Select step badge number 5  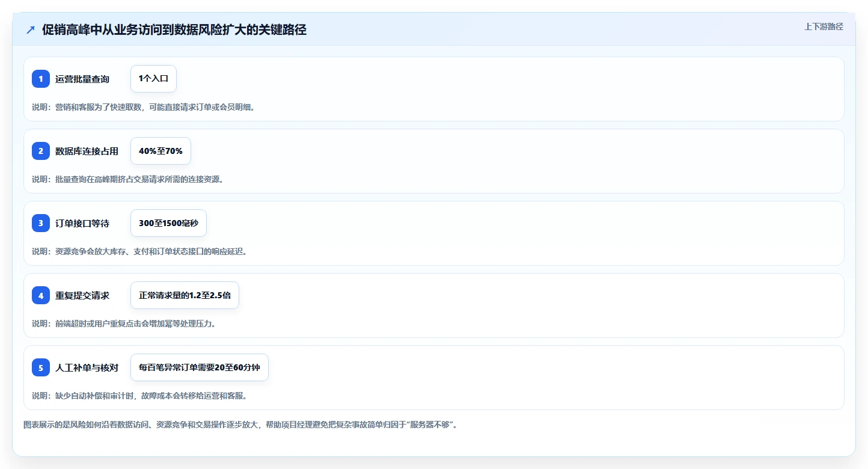[41, 367]
